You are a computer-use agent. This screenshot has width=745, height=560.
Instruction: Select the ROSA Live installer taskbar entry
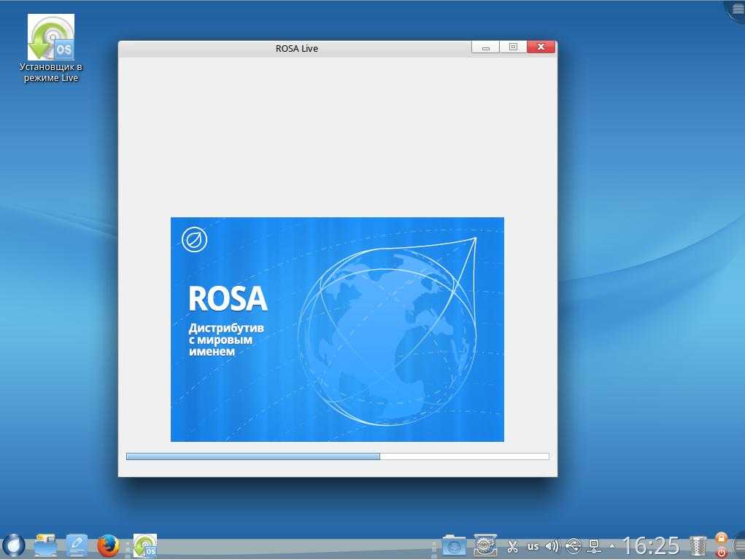click(x=144, y=545)
